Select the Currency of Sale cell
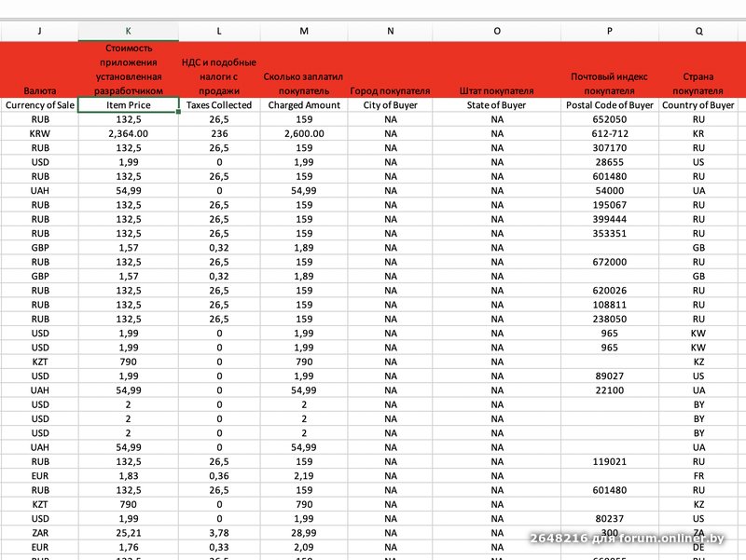 point(39,105)
